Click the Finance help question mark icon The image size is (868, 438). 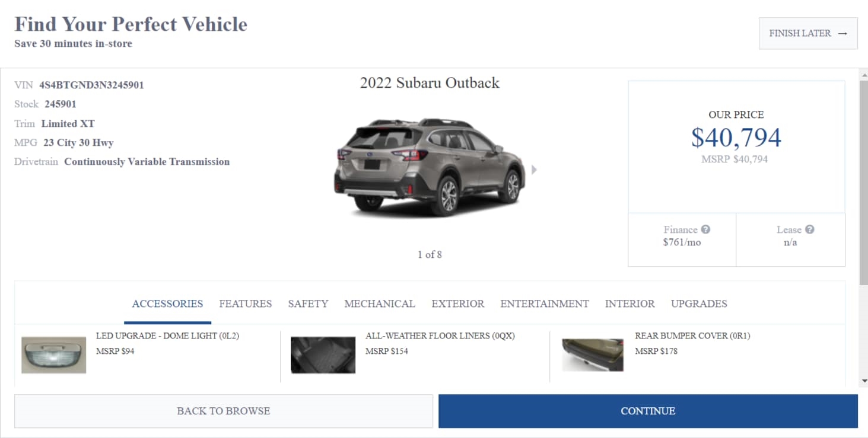point(705,229)
